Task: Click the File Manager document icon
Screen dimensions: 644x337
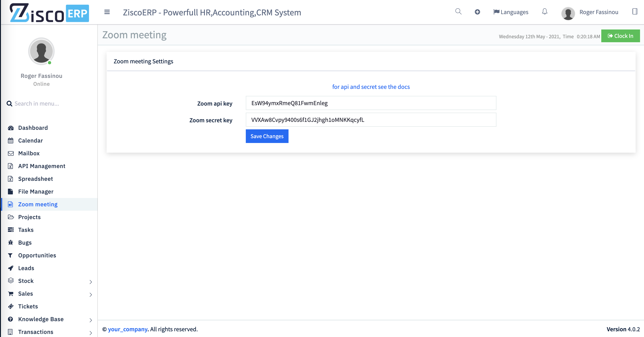Action: pos(10,191)
